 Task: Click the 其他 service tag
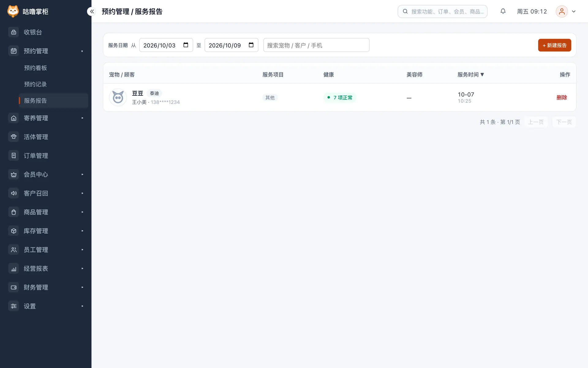click(270, 98)
